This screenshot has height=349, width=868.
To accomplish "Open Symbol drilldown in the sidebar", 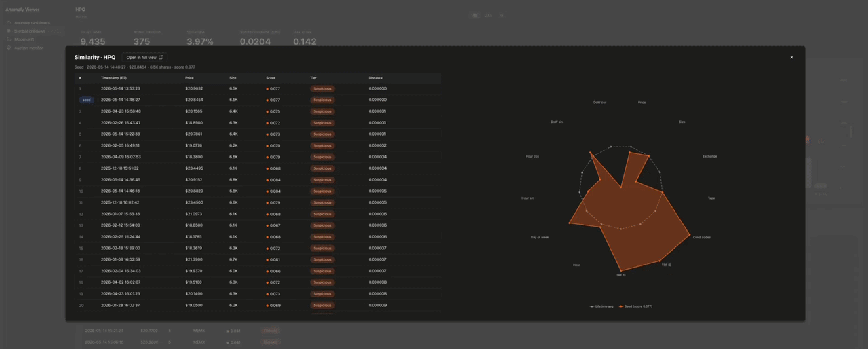I will click(30, 31).
